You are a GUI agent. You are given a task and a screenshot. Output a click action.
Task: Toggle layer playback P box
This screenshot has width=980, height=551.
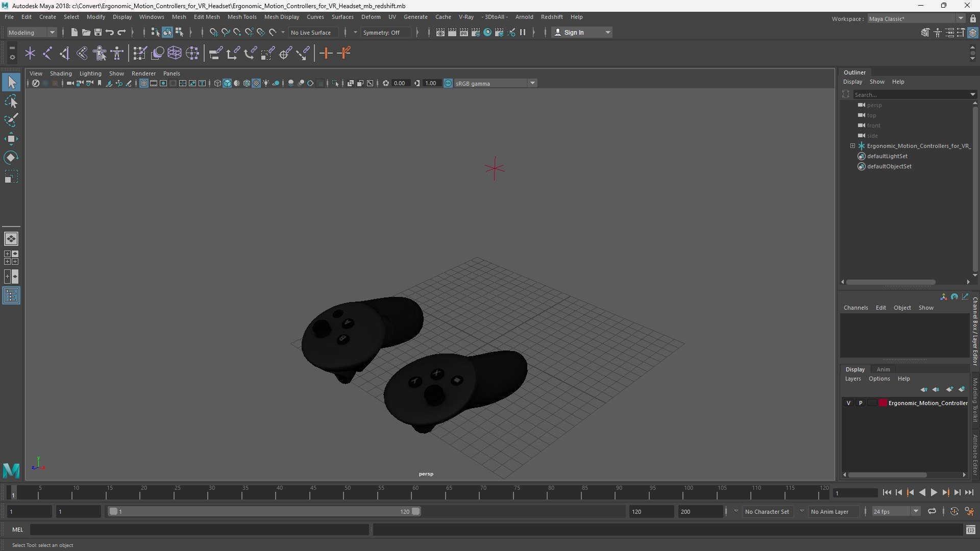point(861,403)
